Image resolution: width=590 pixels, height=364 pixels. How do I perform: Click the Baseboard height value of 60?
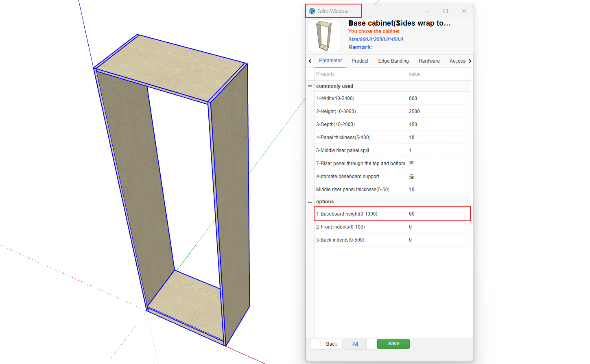tap(438, 214)
